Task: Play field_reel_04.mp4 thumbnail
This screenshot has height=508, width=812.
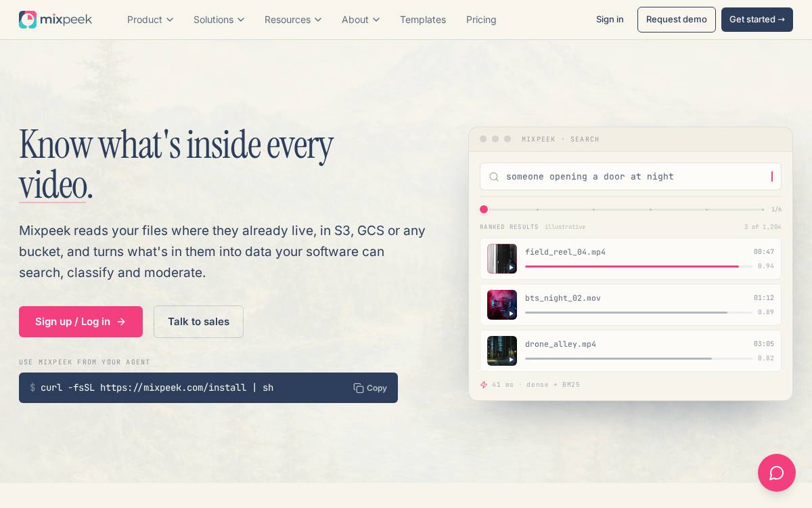Action: pyautogui.click(x=502, y=259)
